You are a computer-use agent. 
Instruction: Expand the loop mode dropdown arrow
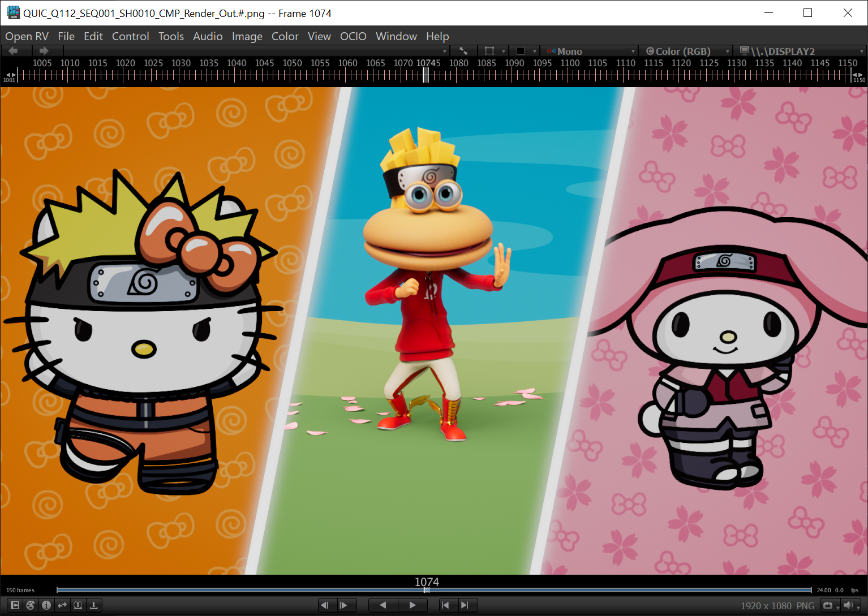point(838,608)
